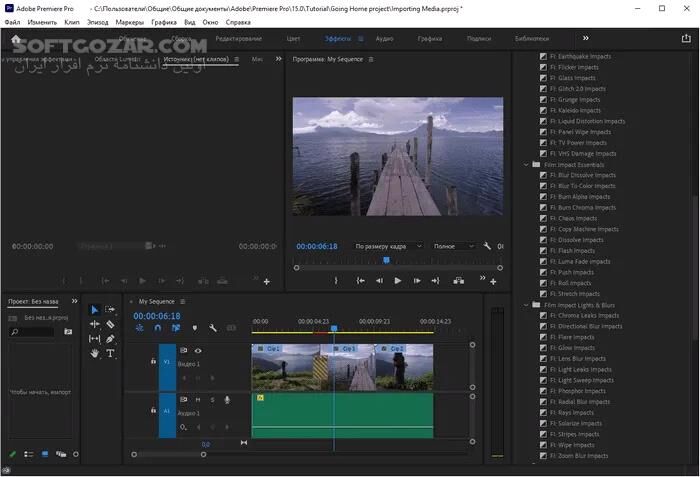
Task: Select the Ripple Edit tool
Action: tap(95, 324)
